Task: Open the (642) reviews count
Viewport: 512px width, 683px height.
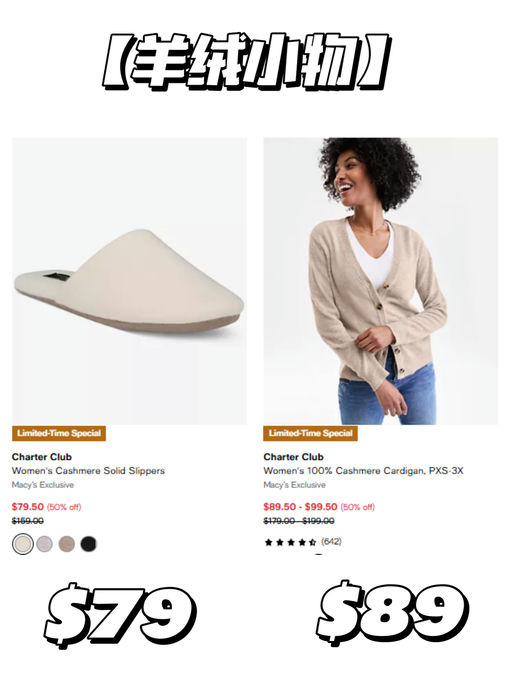Action: coord(331,541)
